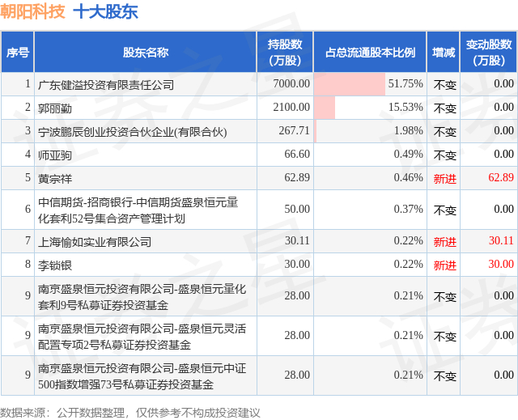Click 0.21% in the 中证500指数增强73号 row
The height and width of the screenshot is (420, 518).
tap(408, 375)
